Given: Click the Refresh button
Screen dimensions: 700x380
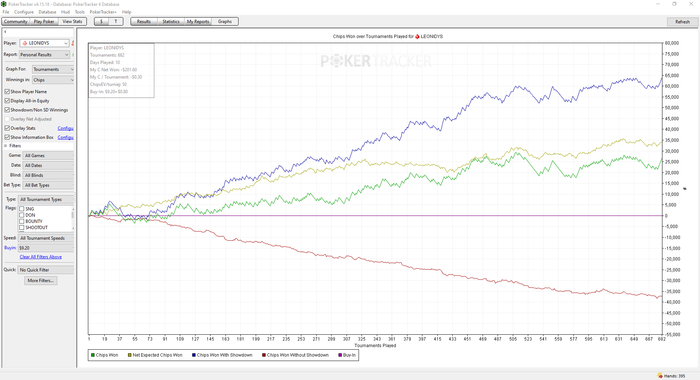Looking at the screenshot, I should coord(682,21).
